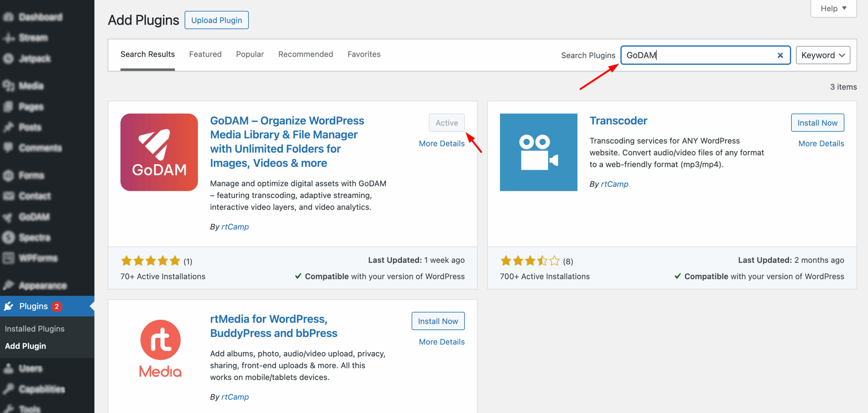Switch to the Featured tab
The image size is (868, 413).
(205, 54)
